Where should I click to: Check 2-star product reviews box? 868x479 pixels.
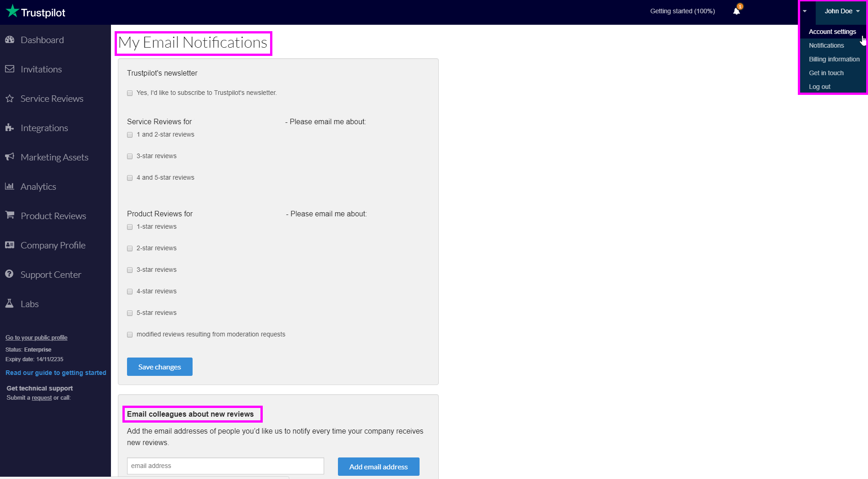click(x=130, y=248)
